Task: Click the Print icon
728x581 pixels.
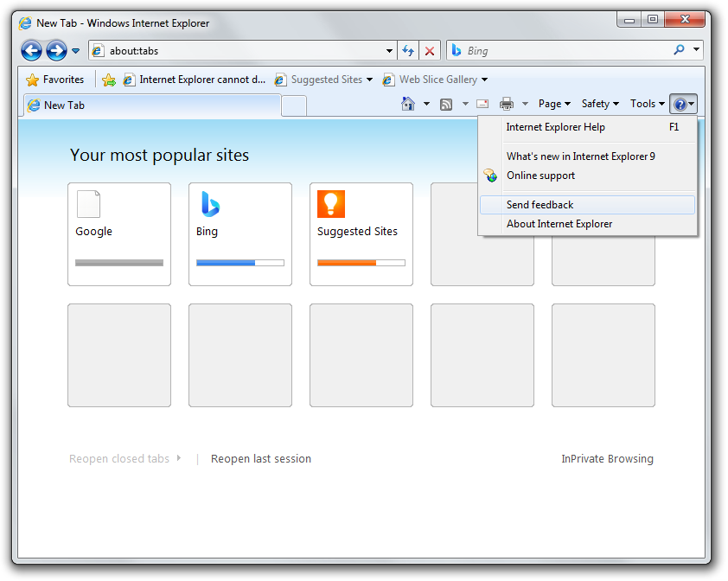Action: (x=507, y=104)
